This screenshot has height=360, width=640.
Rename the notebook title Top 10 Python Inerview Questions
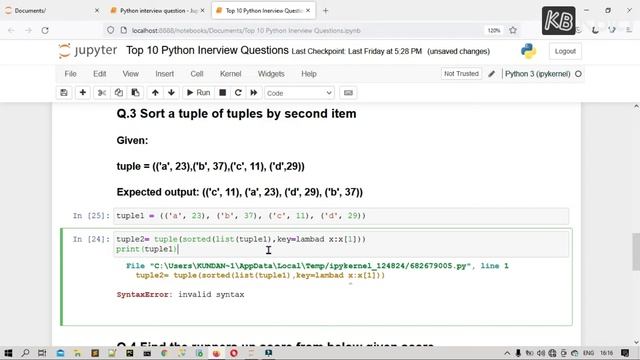pos(207,50)
